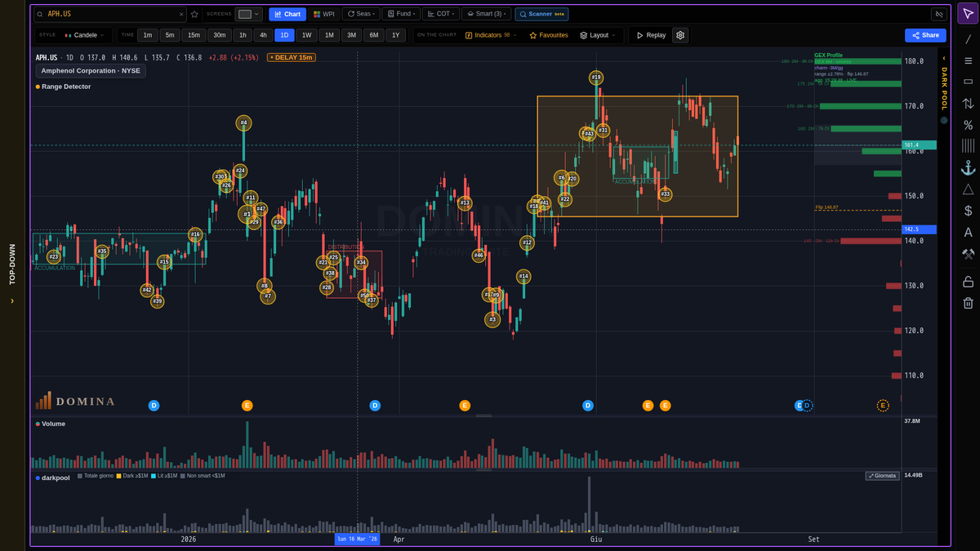Image resolution: width=980 pixels, height=551 pixels.
Task: Open the Indicators 98 dropdown
Action: click(491, 35)
